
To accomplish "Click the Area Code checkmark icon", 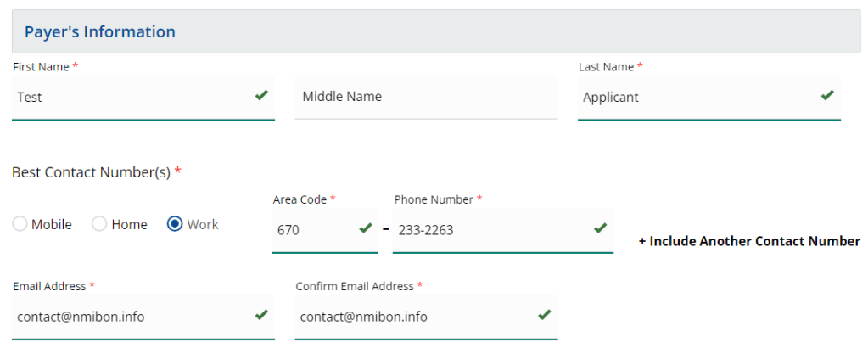I will (x=366, y=228).
